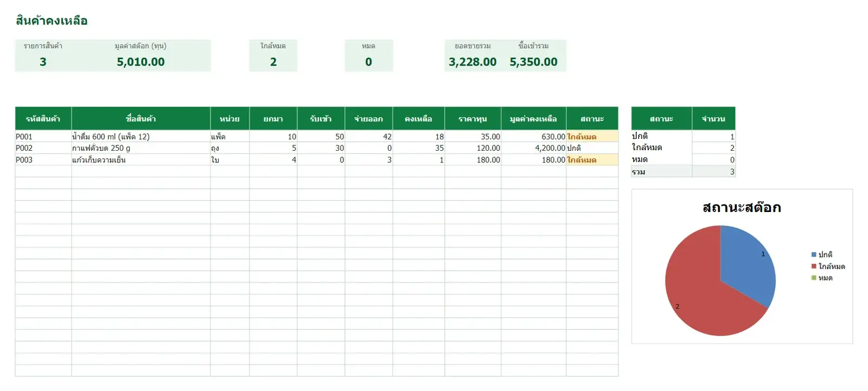Click the รับเข้า column header

point(321,118)
